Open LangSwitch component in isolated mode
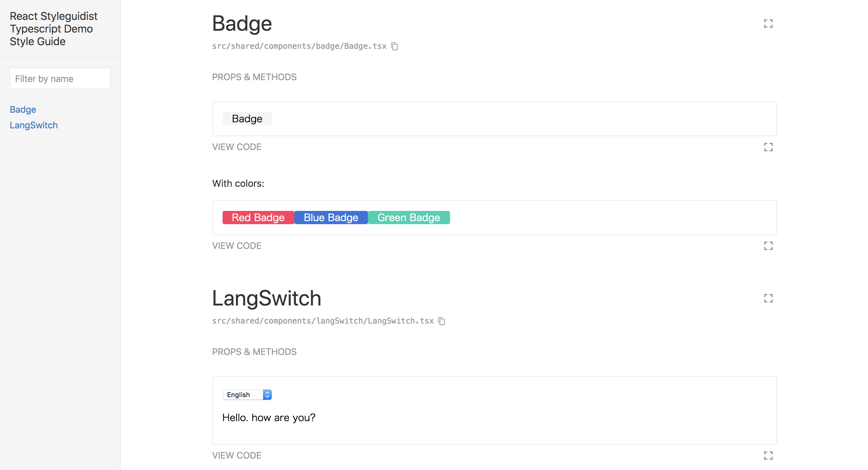 point(768,298)
